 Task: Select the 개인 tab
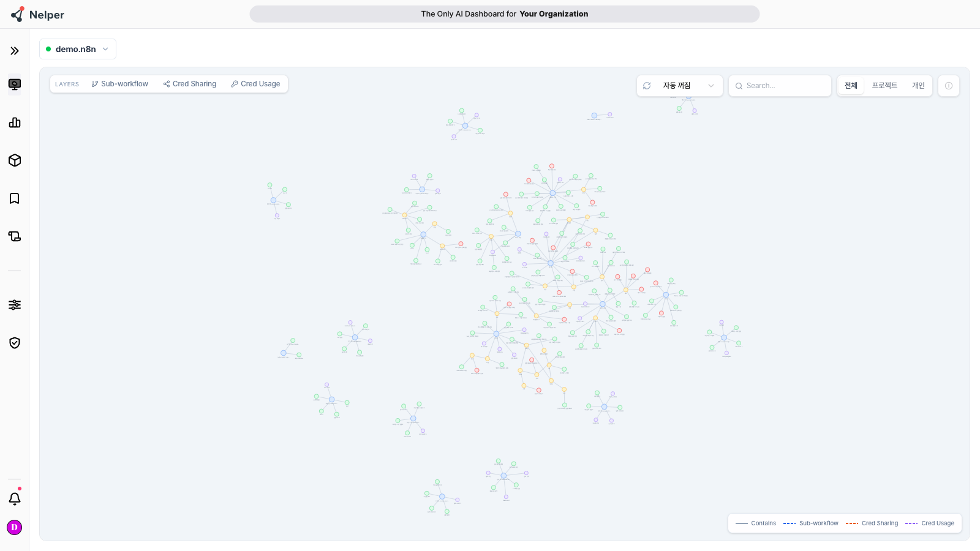tap(918, 86)
